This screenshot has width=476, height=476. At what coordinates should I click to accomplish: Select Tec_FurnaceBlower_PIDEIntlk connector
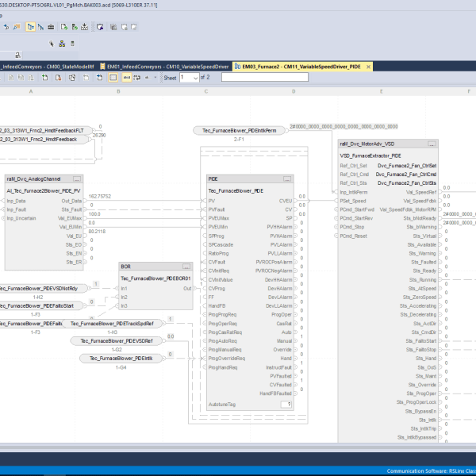click(x=121, y=359)
